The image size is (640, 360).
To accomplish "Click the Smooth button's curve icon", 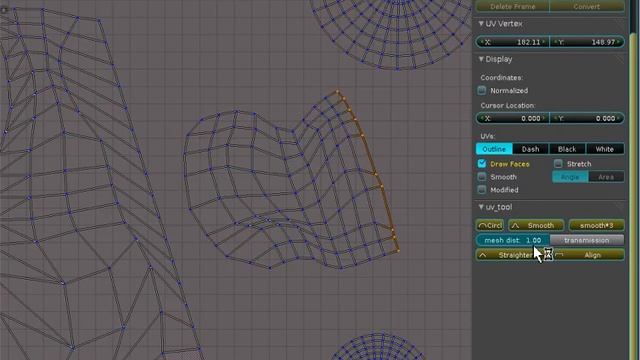I will 515,225.
